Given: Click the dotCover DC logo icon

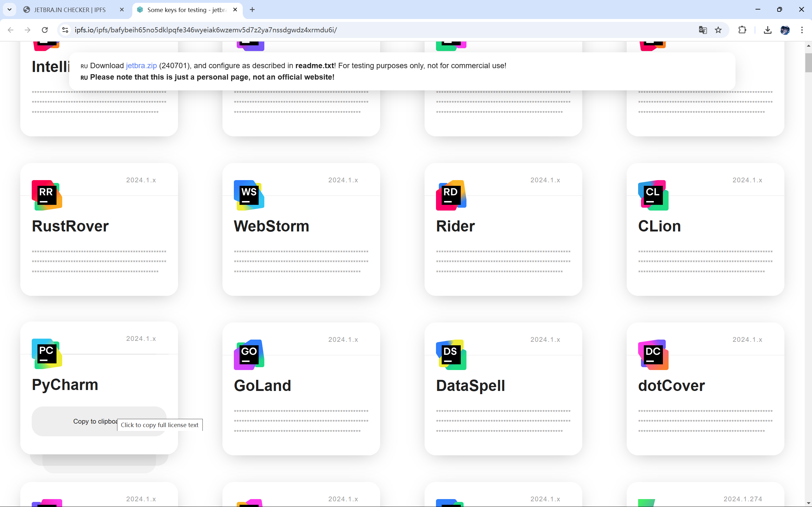Looking at the screenshot, I should 653,355.
